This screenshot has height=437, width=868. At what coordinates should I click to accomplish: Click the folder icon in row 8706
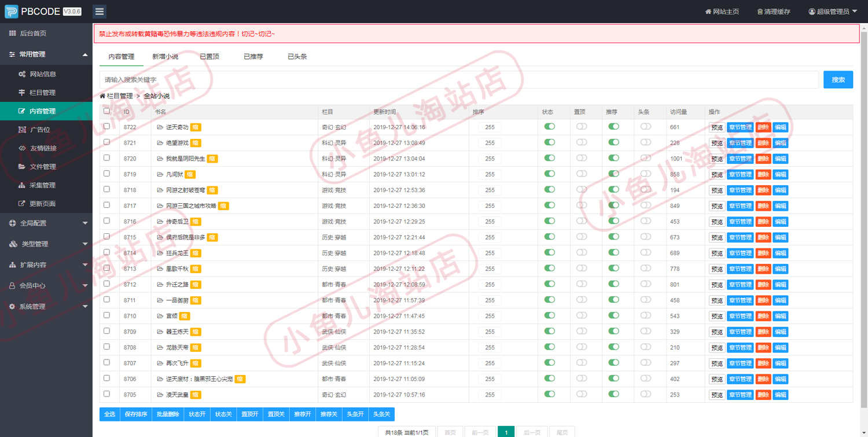160,379
